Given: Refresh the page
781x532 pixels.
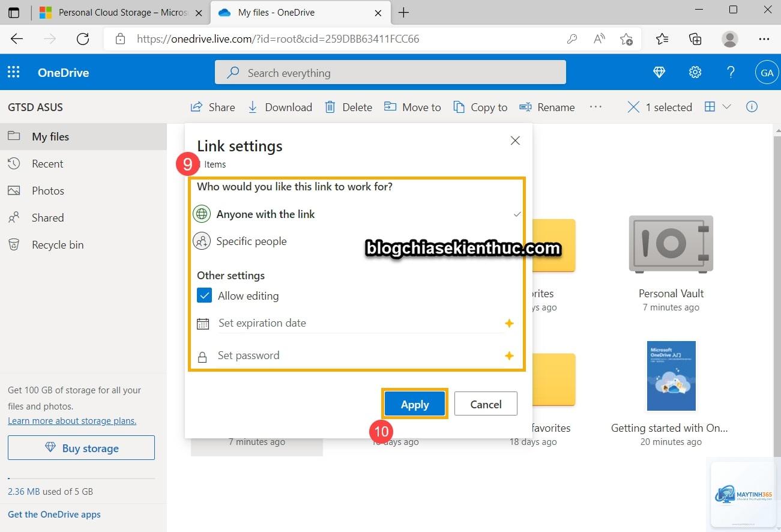Looking at the screenshot, I should pyautogui.click(x=83, y=39).
